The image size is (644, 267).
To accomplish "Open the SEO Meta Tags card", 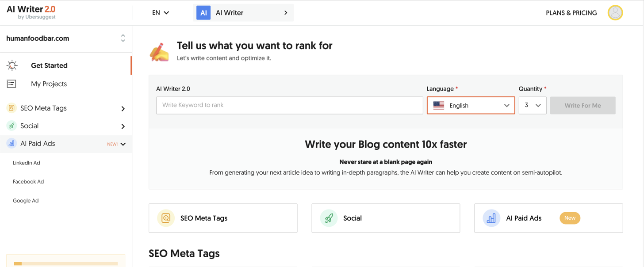I will 223,218.
